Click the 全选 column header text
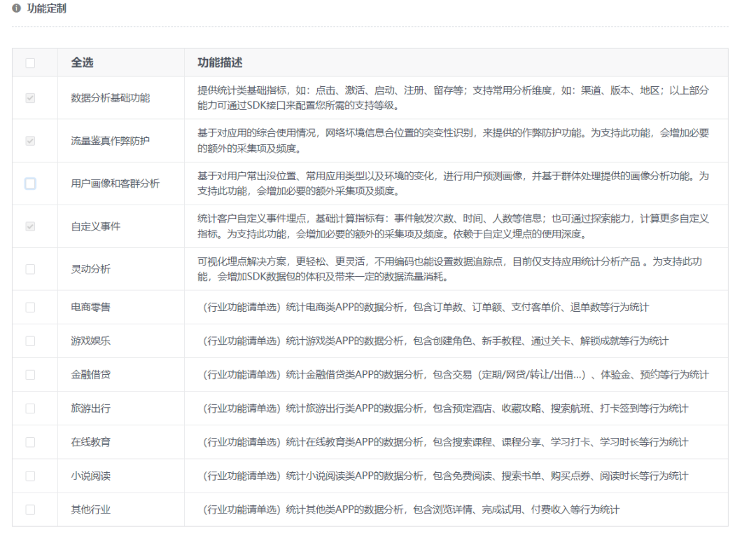Image resolution: width=756 pixels, height=536 pixels. coord(82,63)
